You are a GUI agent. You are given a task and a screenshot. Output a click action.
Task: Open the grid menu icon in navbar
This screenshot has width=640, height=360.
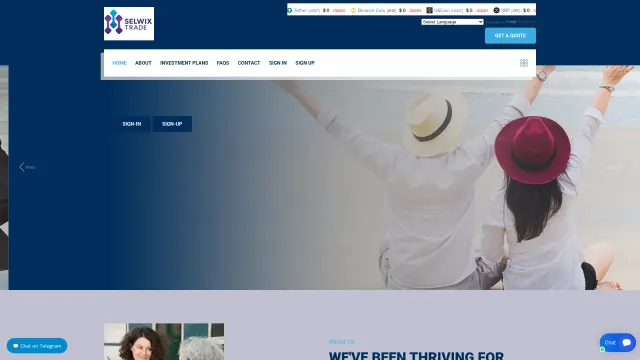524,63
